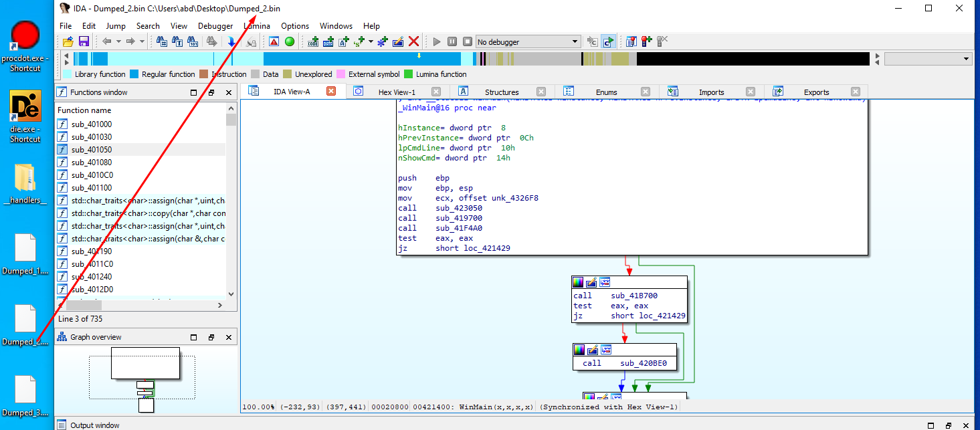
Task: Open the back-arrow history dropdown
Action: 118,41
